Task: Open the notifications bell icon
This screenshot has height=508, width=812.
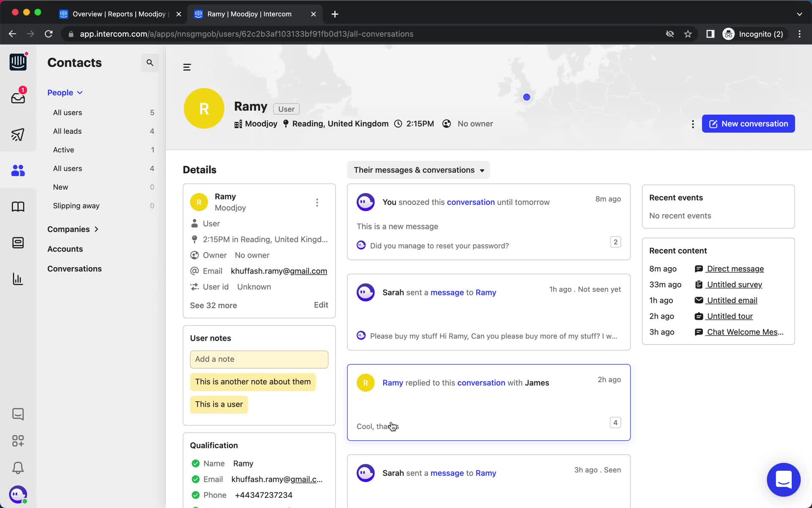Action: (x=18, y=468)
